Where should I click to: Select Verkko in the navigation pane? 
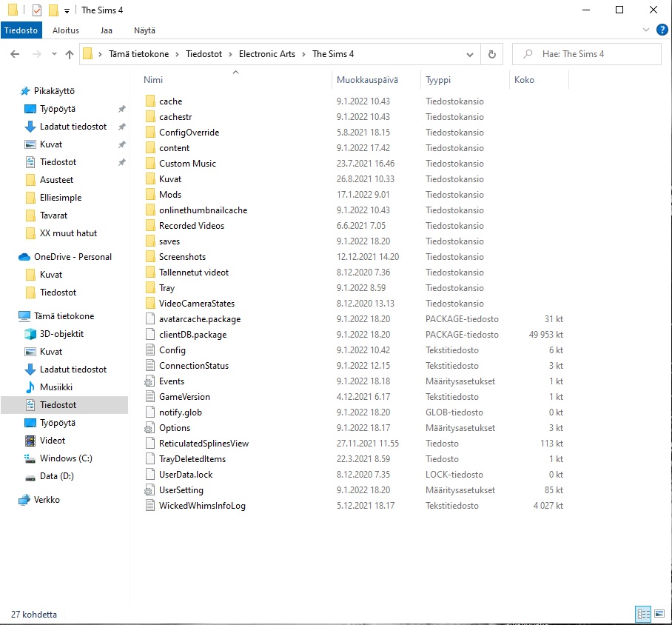47,500
